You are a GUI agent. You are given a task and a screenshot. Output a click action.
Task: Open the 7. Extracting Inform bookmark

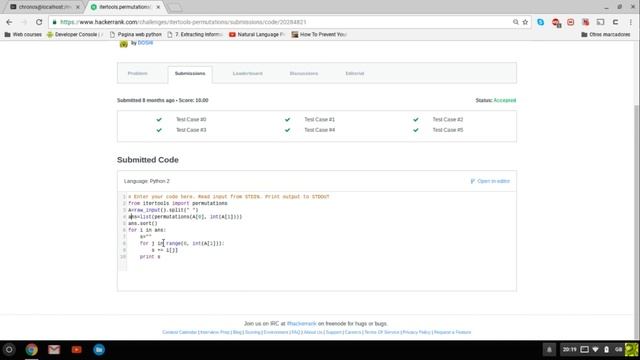(x=195, y=35)
